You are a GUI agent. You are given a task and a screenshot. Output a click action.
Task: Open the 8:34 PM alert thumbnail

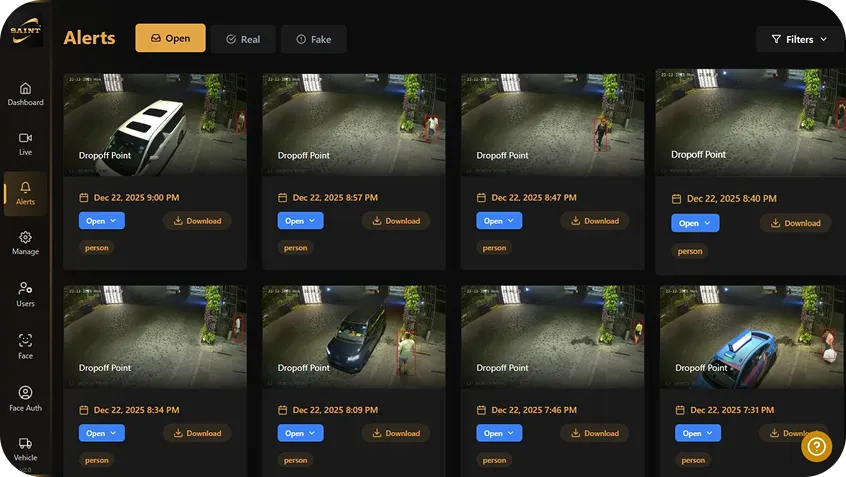pos(155,336)
